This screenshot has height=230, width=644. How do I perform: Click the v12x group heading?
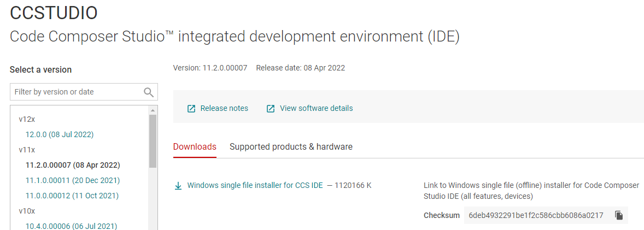coord(27,119)
